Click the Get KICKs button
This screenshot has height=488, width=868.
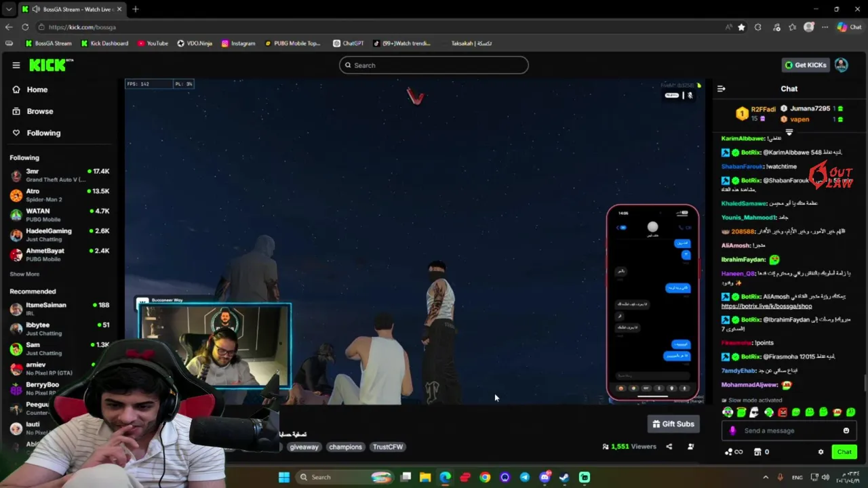(x=806, y=65)
